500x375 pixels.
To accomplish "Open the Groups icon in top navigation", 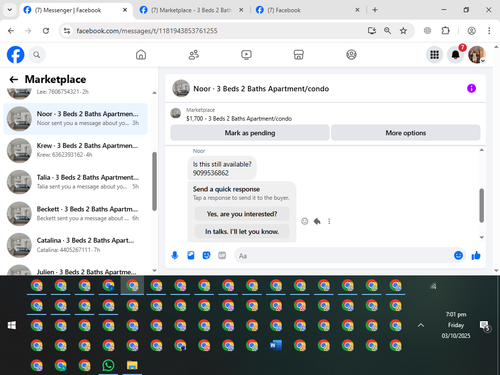I will tap(351, 55).
